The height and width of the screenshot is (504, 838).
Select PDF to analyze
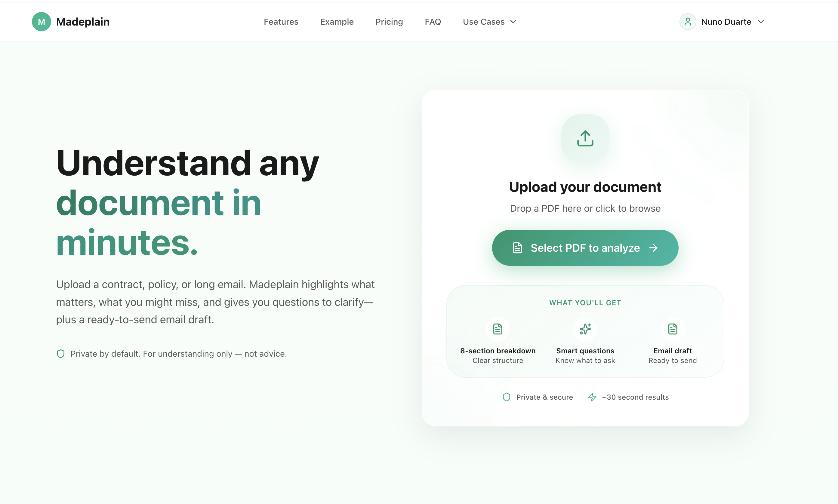pyautogui.click(x=585, y=247)
